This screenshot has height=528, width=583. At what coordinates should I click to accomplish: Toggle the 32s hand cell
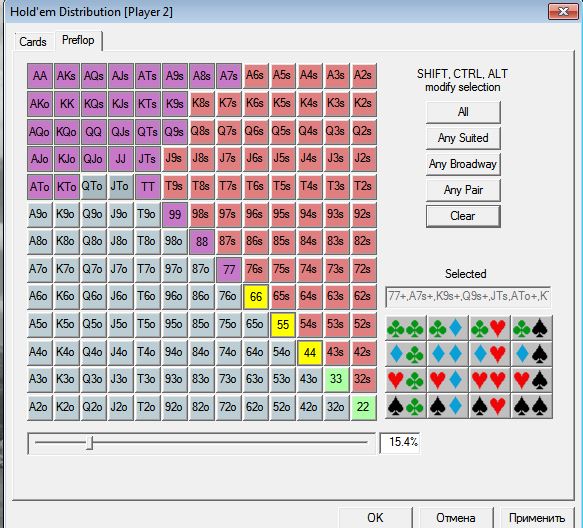coord(364,379)
